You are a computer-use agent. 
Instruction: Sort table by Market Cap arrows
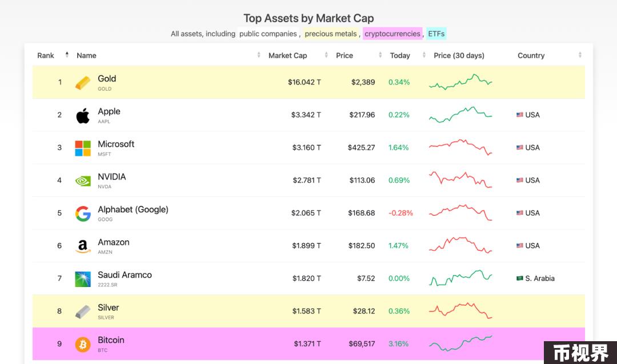pyautogui.click(x=326, y=55)
